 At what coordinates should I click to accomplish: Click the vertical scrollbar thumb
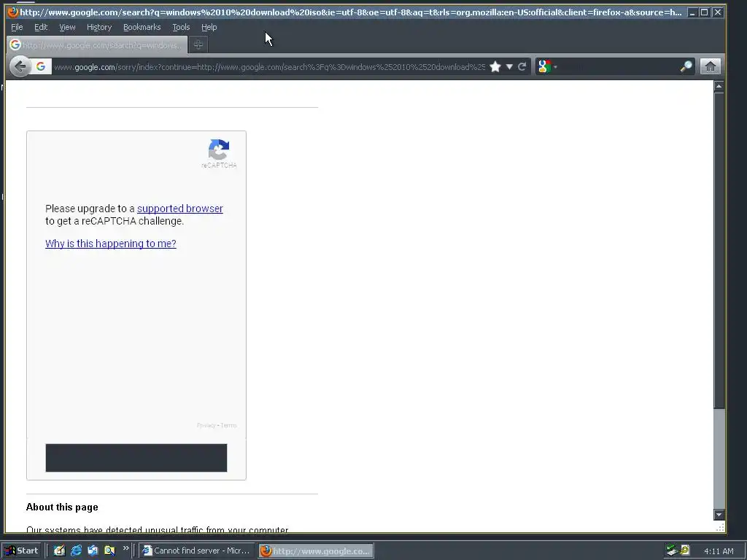click(x=719, y=250)
